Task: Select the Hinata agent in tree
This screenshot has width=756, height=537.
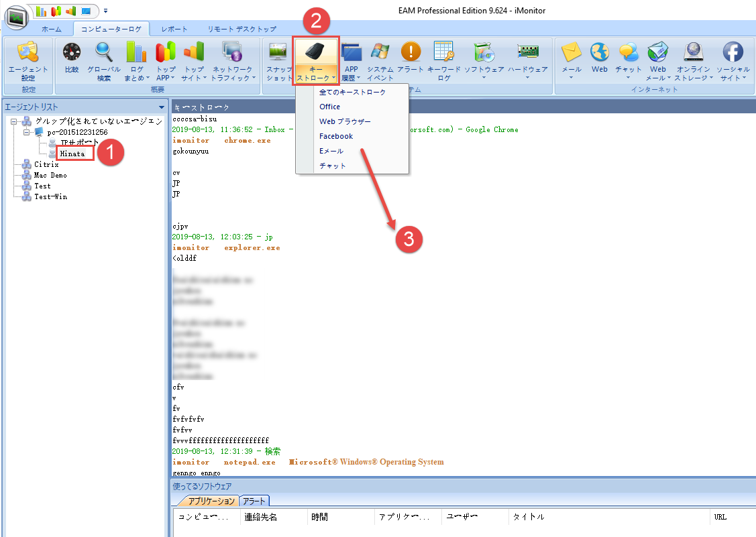Action: 72,154
